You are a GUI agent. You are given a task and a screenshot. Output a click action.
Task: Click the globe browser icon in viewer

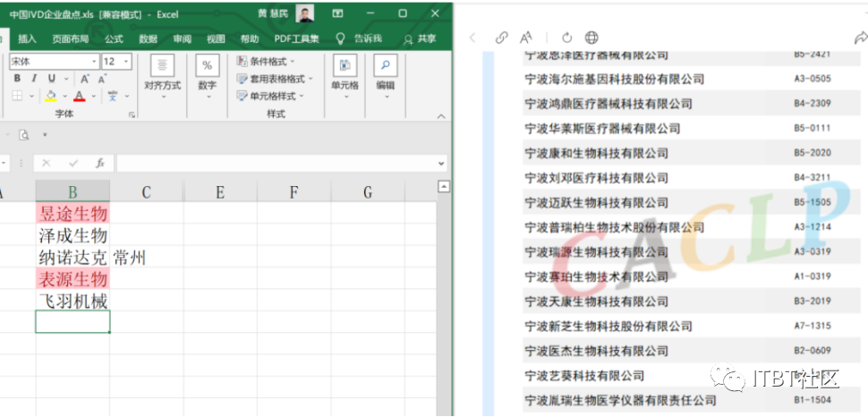[591, 38]
